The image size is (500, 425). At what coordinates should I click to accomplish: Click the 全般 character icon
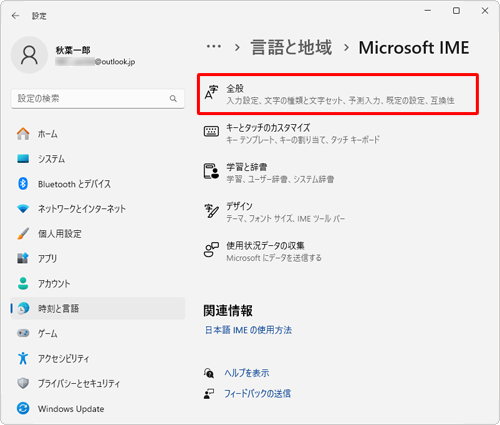211,93
